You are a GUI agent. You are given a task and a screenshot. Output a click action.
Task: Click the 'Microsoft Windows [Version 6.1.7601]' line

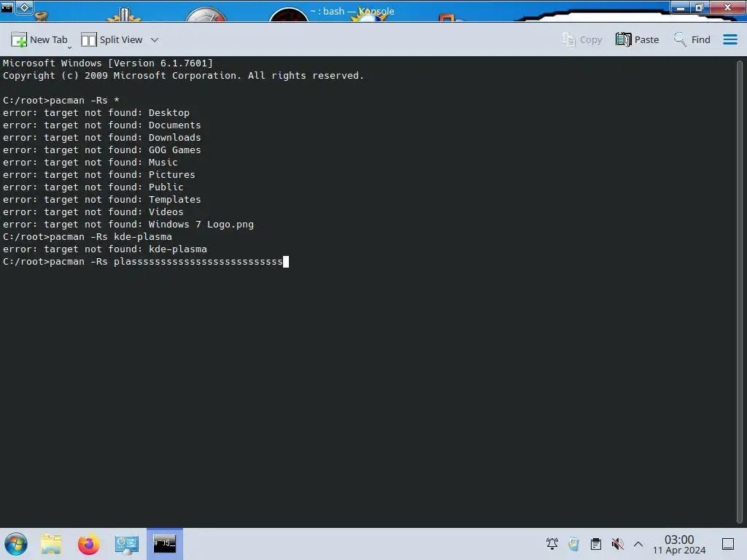(108, 63)
